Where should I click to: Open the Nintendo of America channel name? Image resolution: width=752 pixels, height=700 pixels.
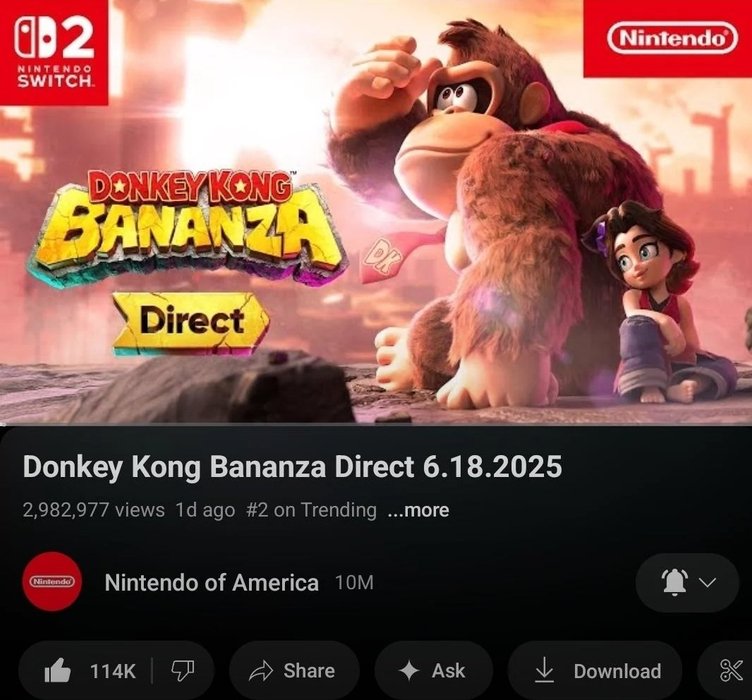point(212,583)
